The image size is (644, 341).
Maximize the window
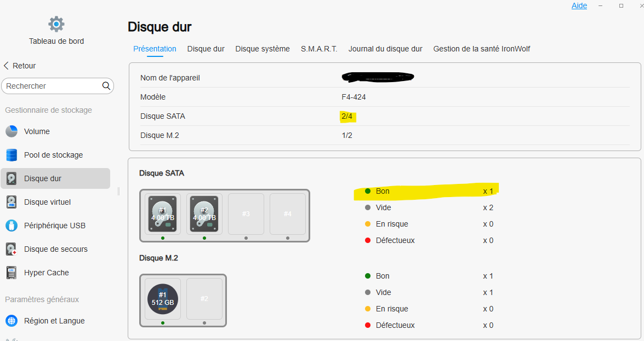click(622, 5)
